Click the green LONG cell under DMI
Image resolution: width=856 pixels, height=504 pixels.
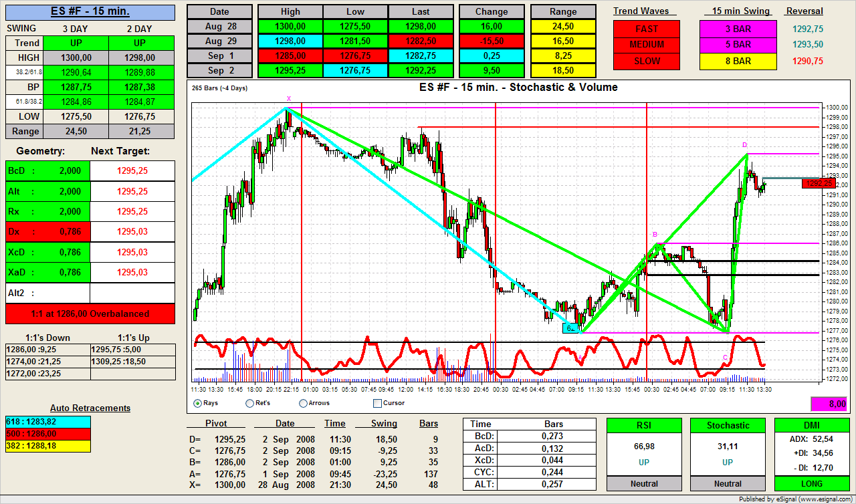pos(812,483)
